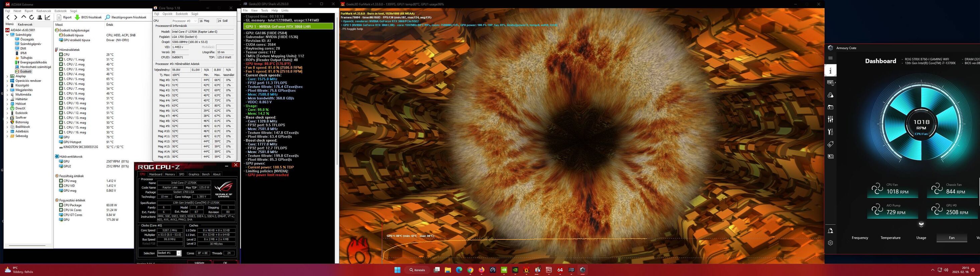Open Armoury Crate Game Library icon
This screenshot has height=276, width=980.
pyautogui.click(x=830, y=108)
